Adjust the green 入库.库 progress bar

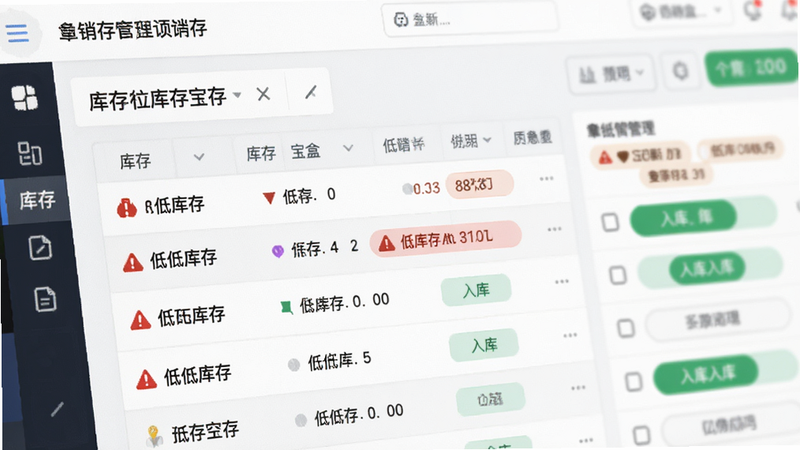click(x=704, y=218)
